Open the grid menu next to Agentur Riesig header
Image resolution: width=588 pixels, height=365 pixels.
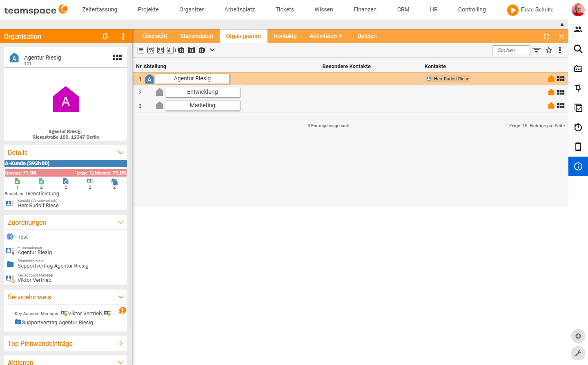click(x=117, y=58)
